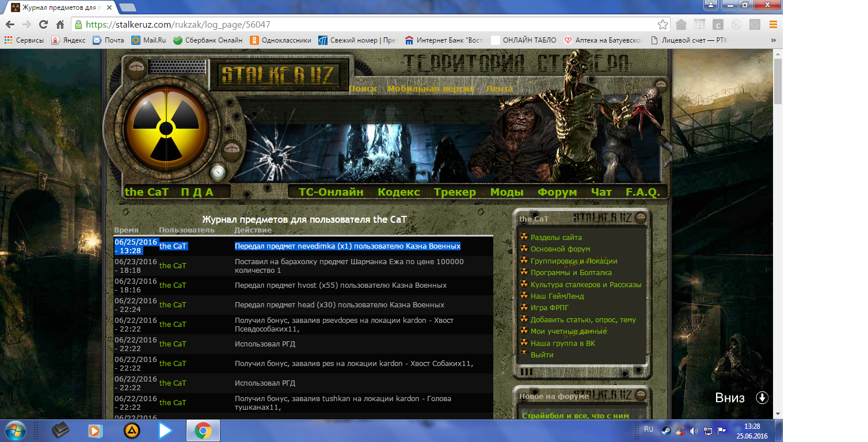Open the Chrome hamburger menu
Viewport: 868px width, 442px height.
pyautogui.click(x=773, y=25)
